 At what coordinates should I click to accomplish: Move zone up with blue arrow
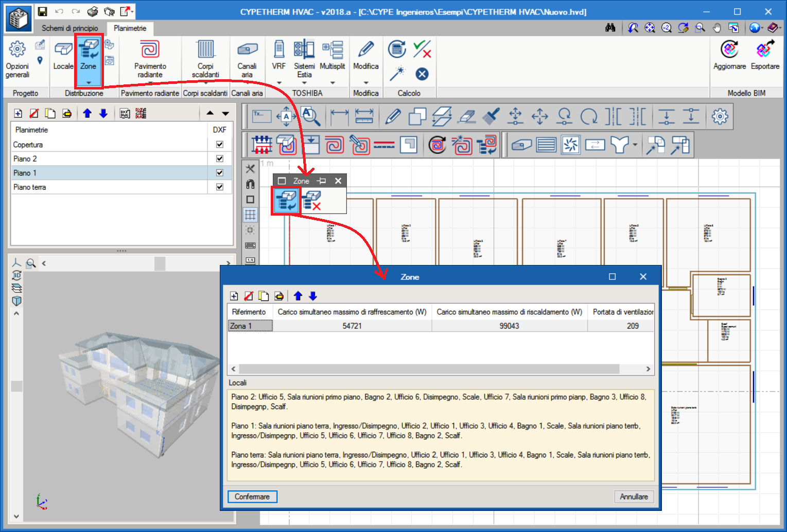coord(298,296)
